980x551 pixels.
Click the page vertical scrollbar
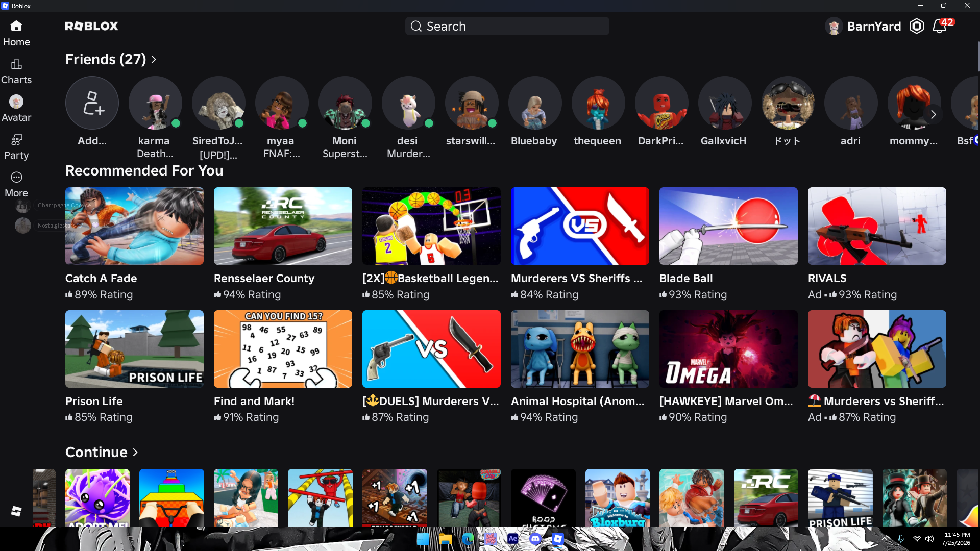pyautogui.click(x=978, y=56)
